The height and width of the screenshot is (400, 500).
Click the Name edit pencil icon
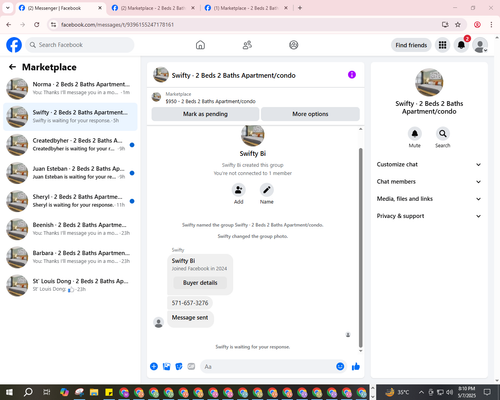pyautogui.click(x=267, y=190)
